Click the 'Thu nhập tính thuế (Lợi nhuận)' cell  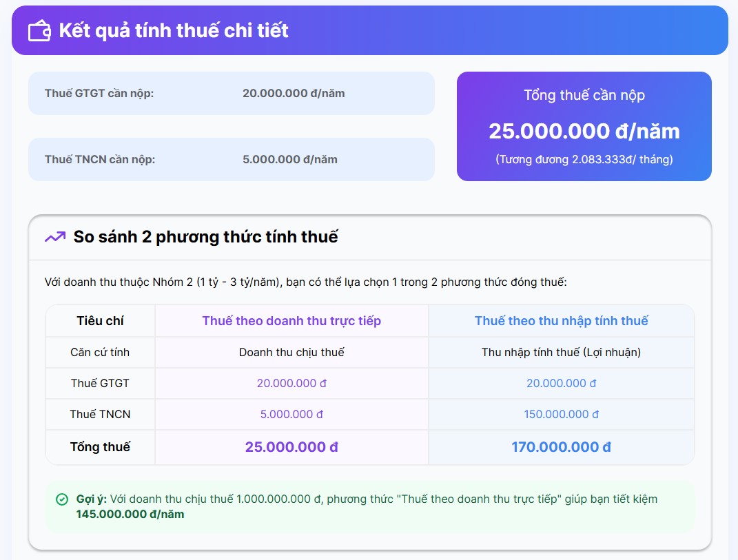(561, 352)
